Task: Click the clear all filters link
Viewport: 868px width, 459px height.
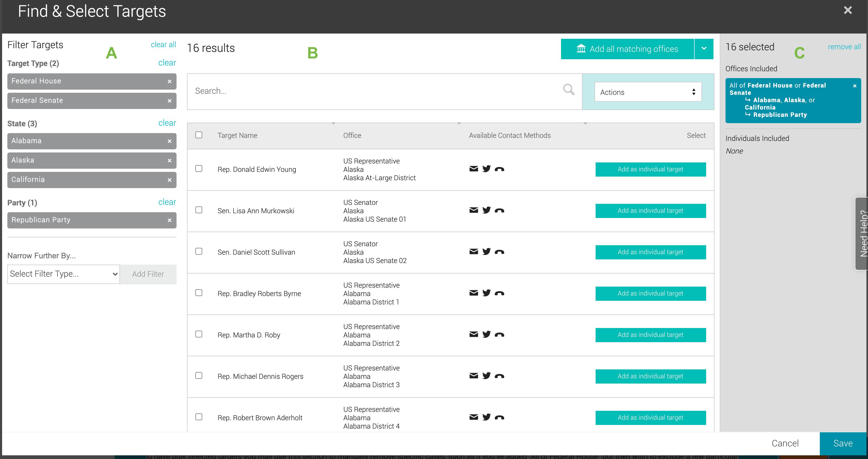Action: tap(163, 45)
